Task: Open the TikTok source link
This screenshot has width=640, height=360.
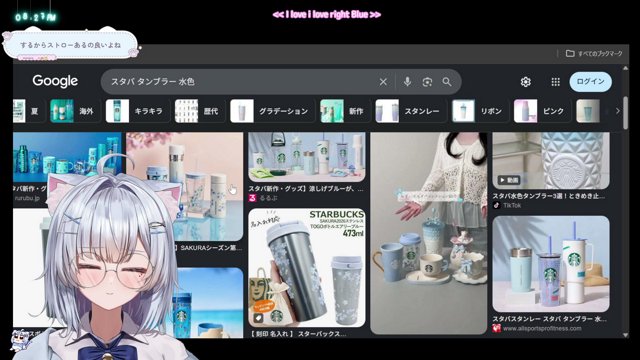Action: pyautogui.click(x=507, y=205)
